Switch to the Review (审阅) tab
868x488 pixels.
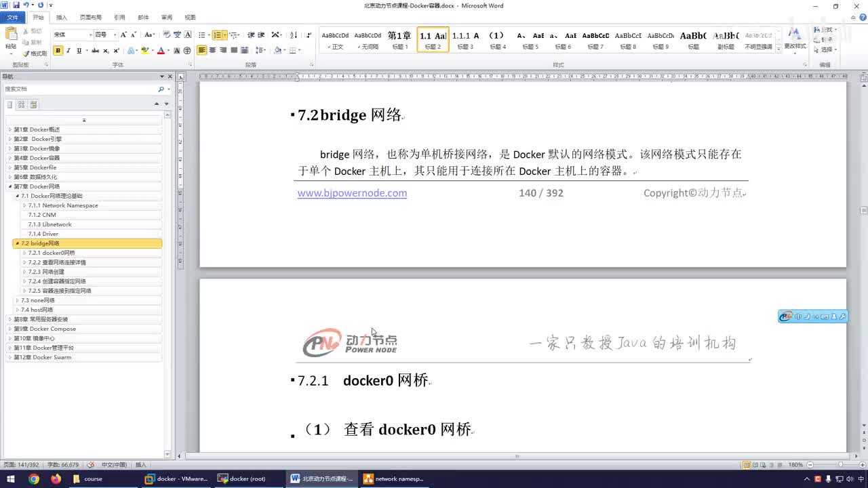167,18
